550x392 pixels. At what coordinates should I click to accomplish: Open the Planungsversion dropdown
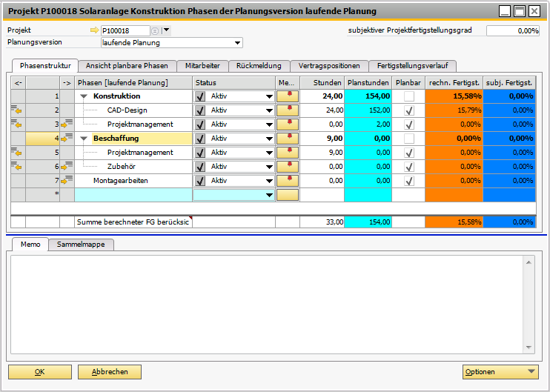point(237,43)
